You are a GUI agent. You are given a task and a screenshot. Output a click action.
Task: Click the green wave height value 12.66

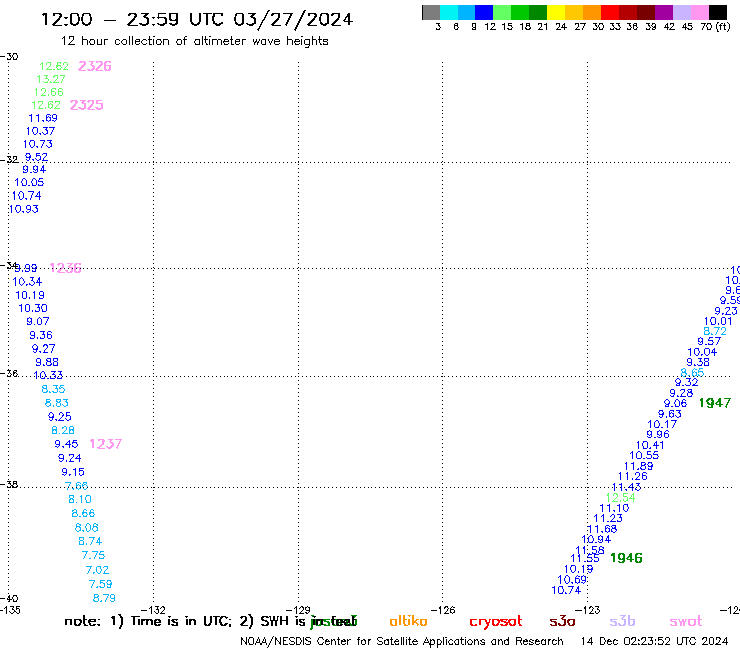pos(49,92)
